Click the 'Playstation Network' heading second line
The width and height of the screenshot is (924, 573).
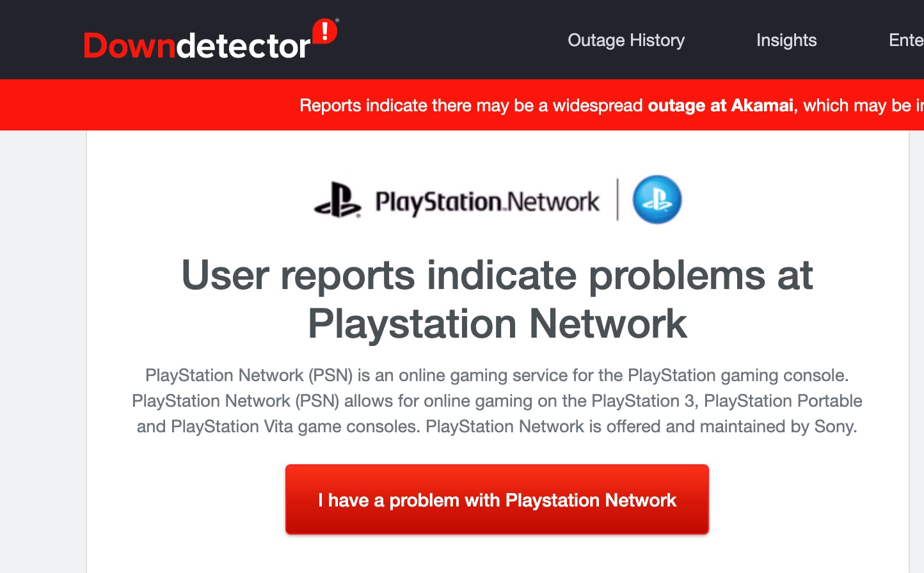(x=497, y=324)
